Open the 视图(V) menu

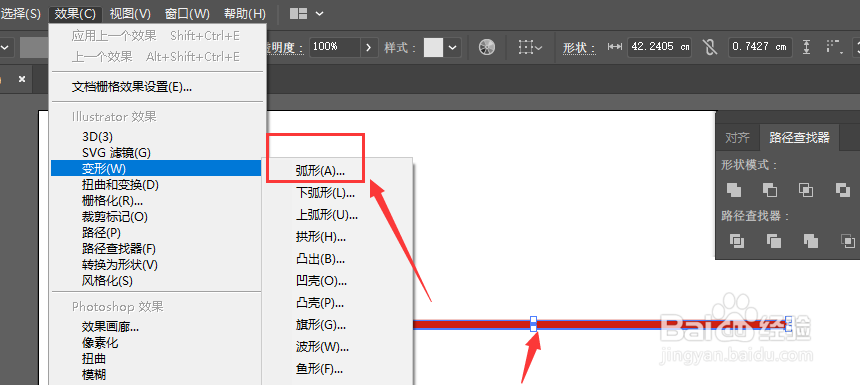pos(130,14)
